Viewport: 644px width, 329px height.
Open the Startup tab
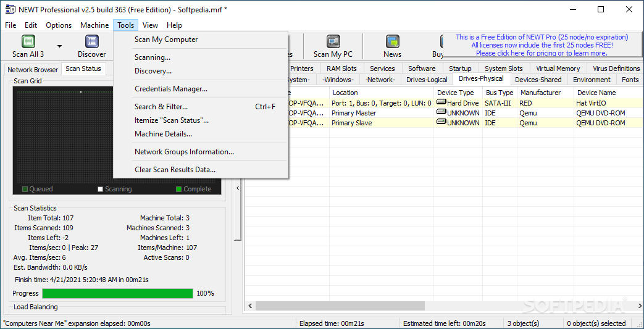click(x=461, y=69)
